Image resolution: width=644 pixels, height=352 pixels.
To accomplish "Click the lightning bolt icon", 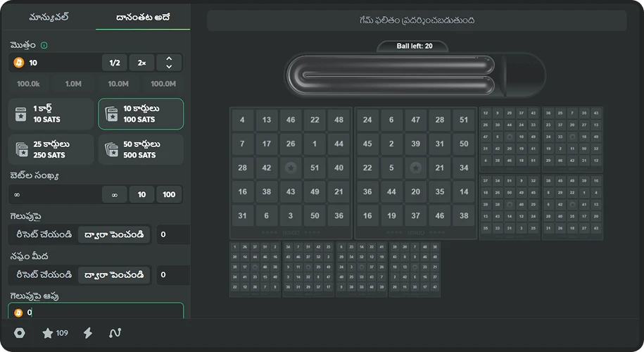I will point(88,333).
